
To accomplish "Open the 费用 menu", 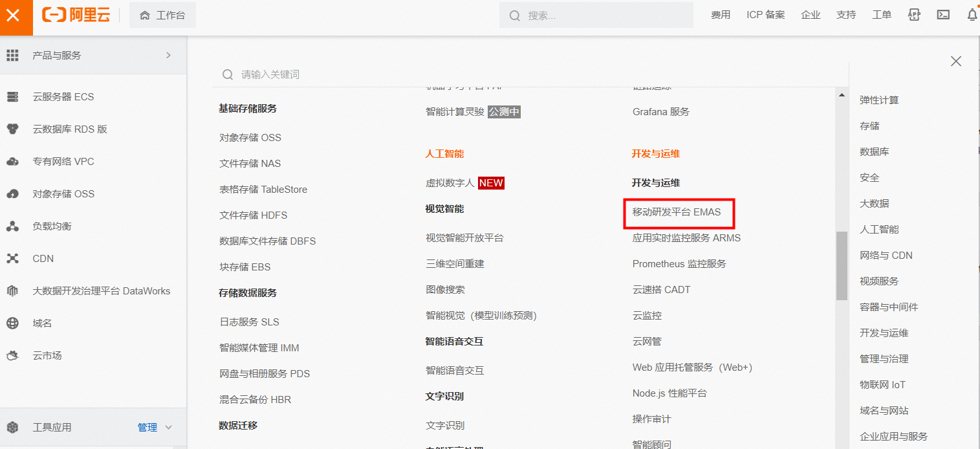I will click(x=721, y=15).
